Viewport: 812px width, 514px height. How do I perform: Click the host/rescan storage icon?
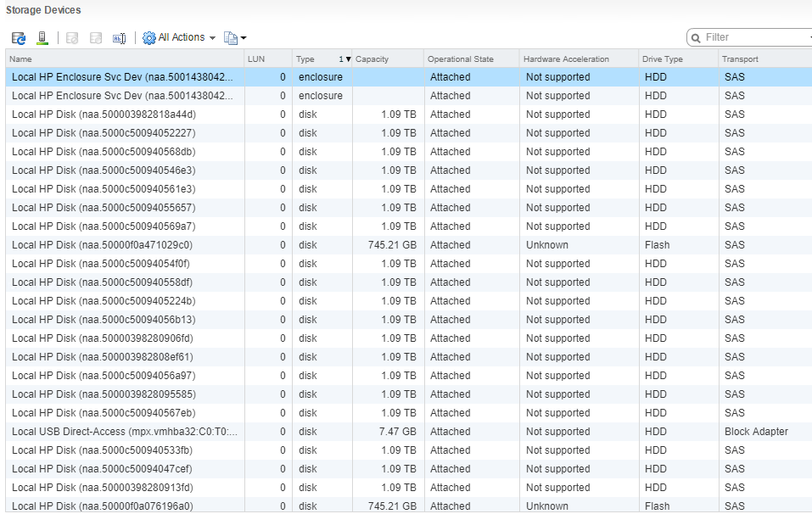42,38
